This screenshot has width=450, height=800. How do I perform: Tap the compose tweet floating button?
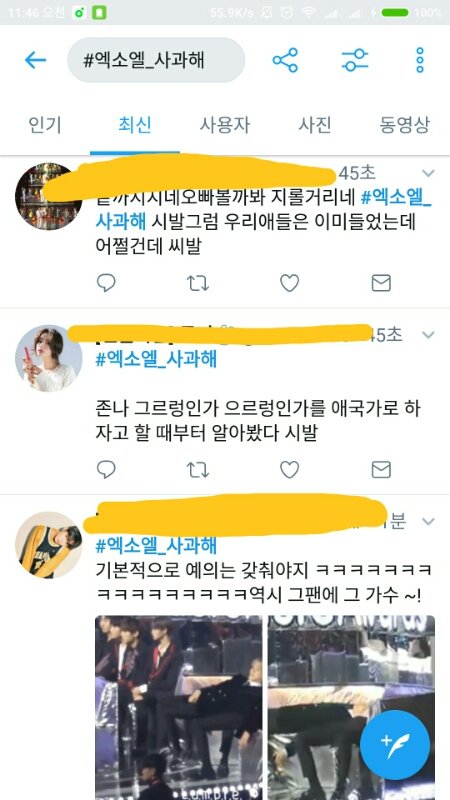click(x=395, y=745)
